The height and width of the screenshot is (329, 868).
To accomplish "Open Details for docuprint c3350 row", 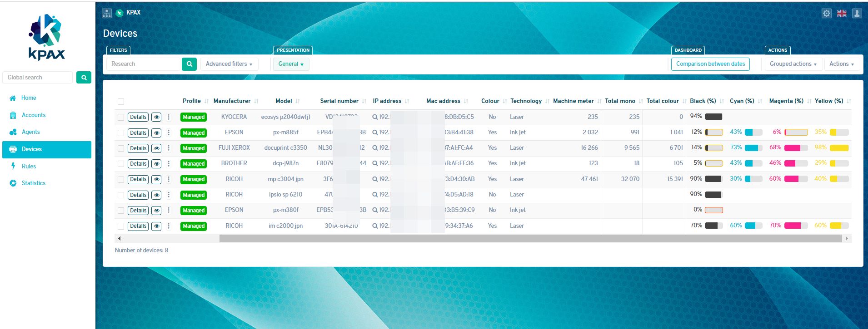I will coord(138,148).
